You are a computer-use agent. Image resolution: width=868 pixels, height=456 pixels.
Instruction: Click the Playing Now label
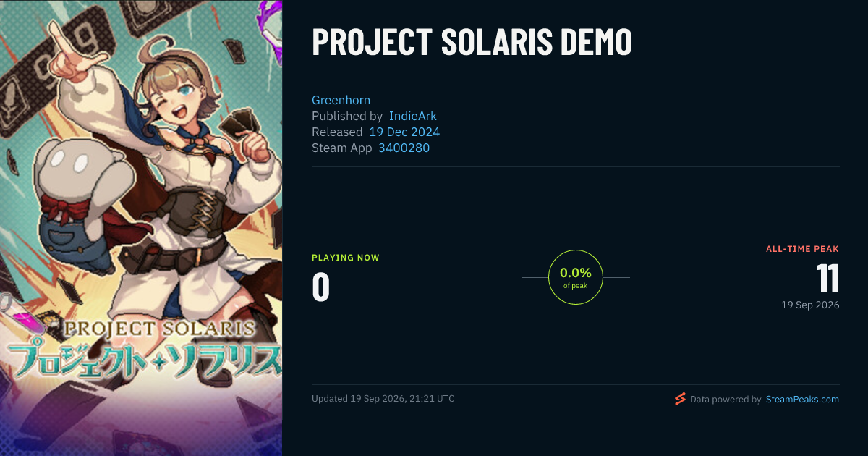point(345,258)
